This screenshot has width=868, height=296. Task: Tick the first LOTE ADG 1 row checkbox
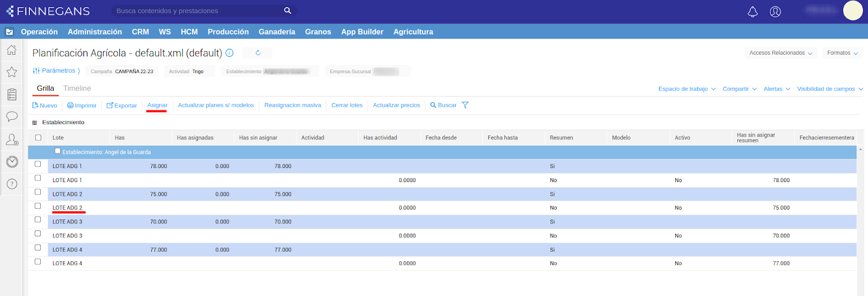38,164
